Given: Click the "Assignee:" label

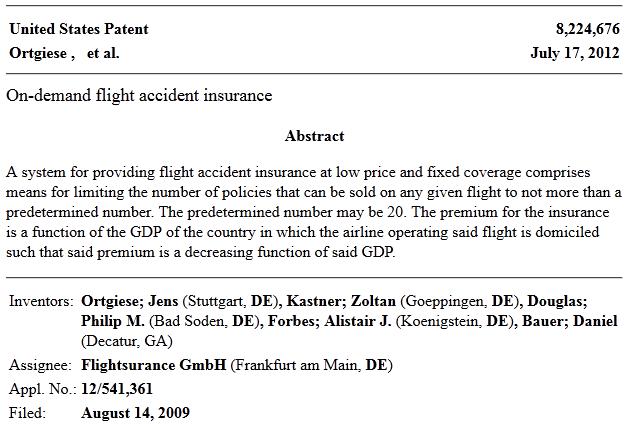Looking at the screenshot, I should pos(40,365).
